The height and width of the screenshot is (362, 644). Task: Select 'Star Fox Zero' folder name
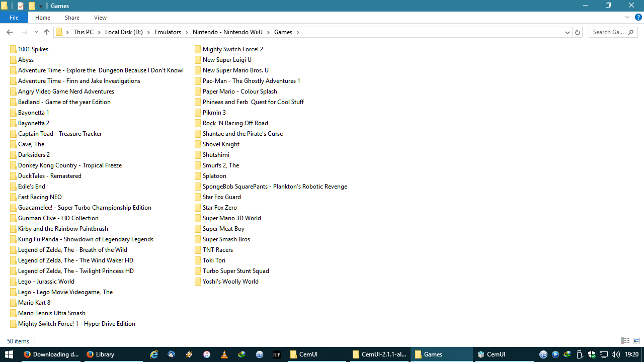[x=220, y=208]
